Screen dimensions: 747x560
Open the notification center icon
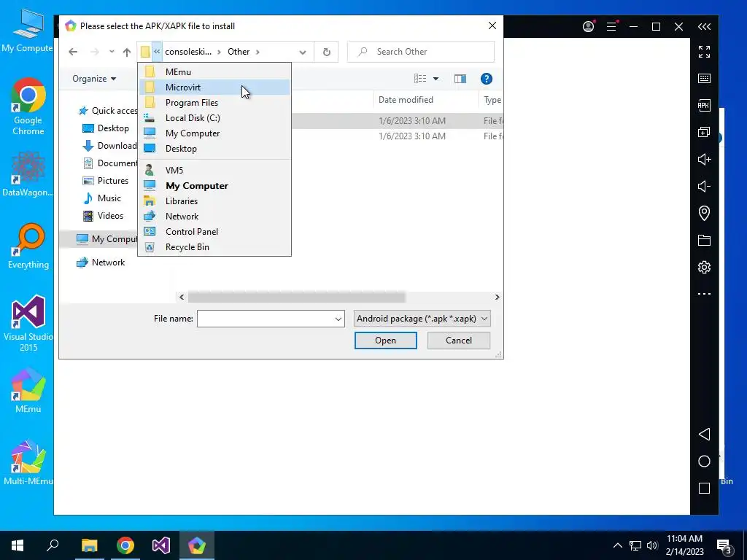tap(724, 545)
